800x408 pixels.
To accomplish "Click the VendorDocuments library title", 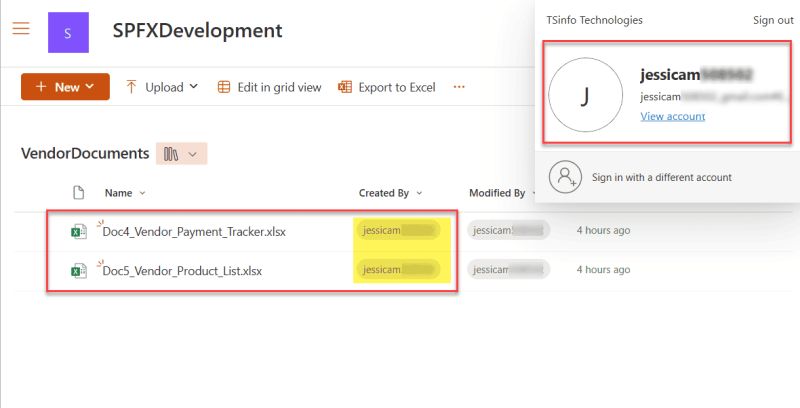I will click(85, 154).
